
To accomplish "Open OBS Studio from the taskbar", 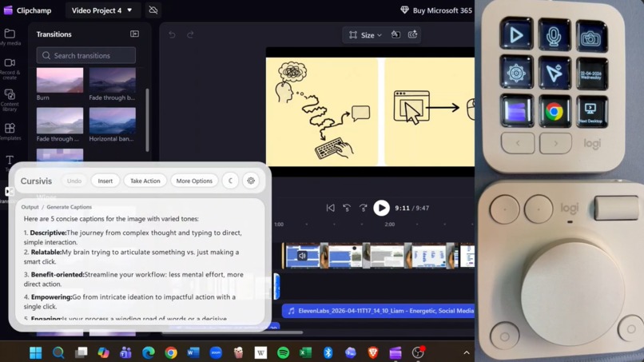I will 418,352.
